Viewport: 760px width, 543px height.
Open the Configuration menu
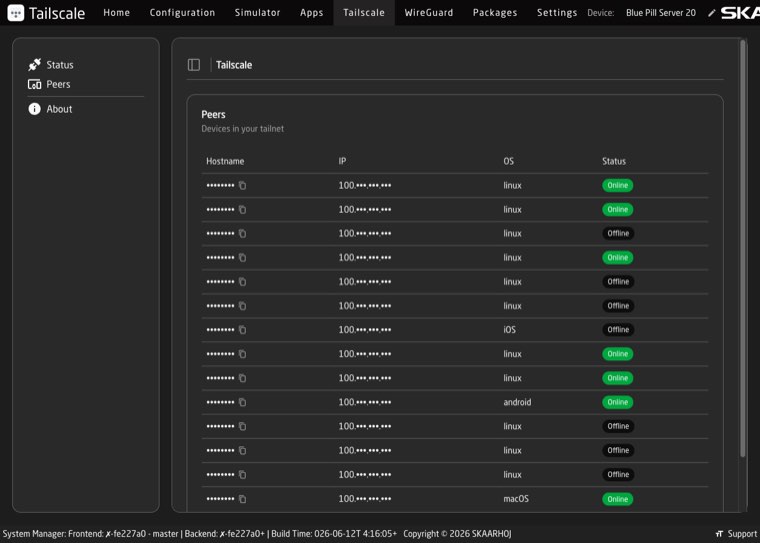(x=182, y=13)
